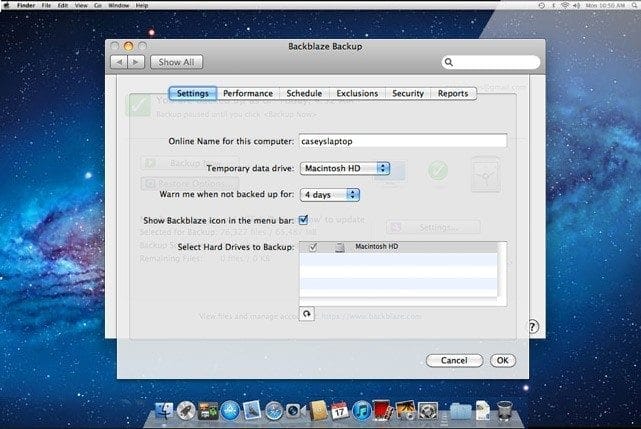Viewport: 641px width, 429px height.
Task: Click the Cancel button
Action: tap(454, 360)
